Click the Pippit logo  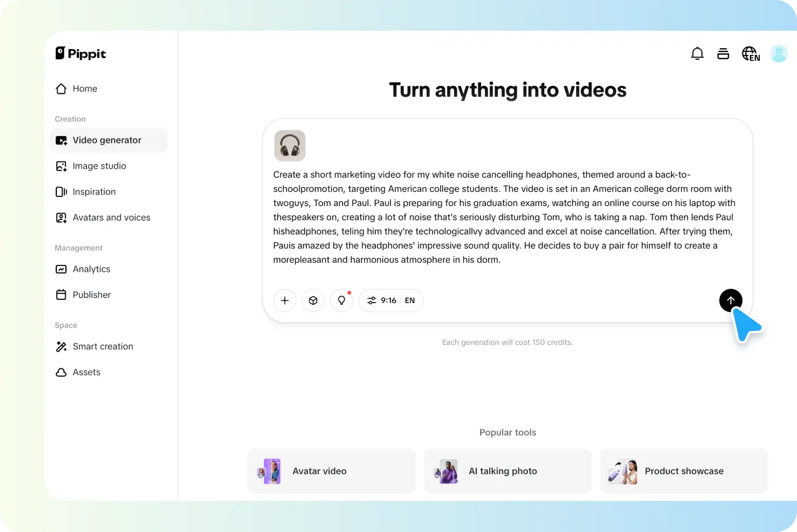point(80,53)
